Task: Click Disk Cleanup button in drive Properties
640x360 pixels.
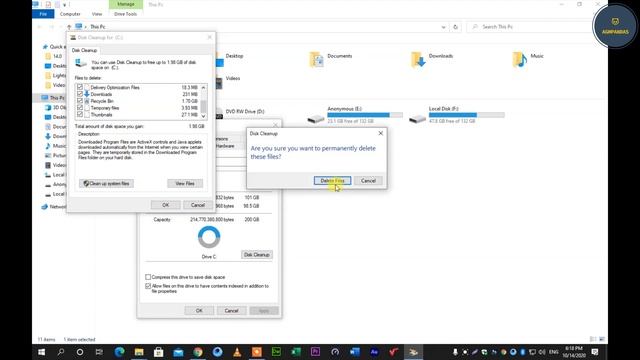Action: coord(257,255)
